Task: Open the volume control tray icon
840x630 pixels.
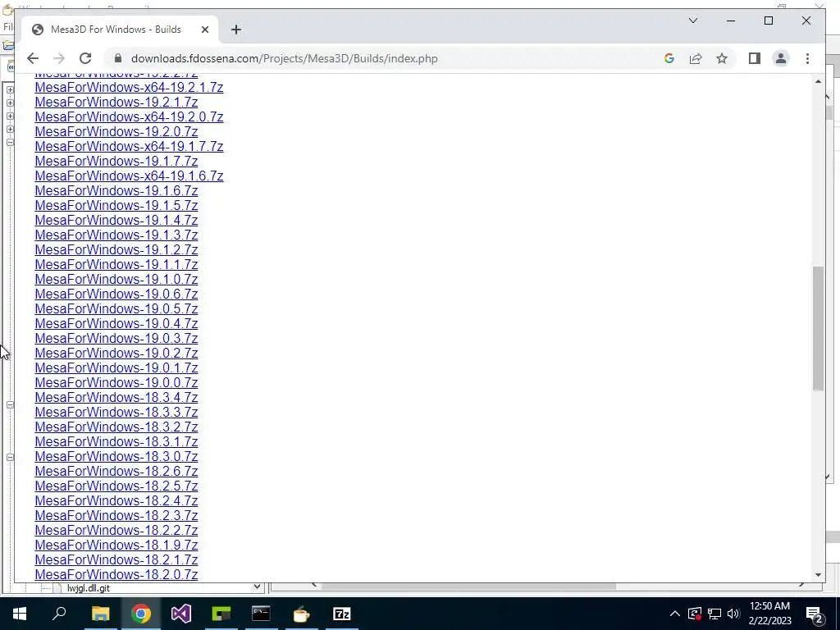Action: point(733,614)
